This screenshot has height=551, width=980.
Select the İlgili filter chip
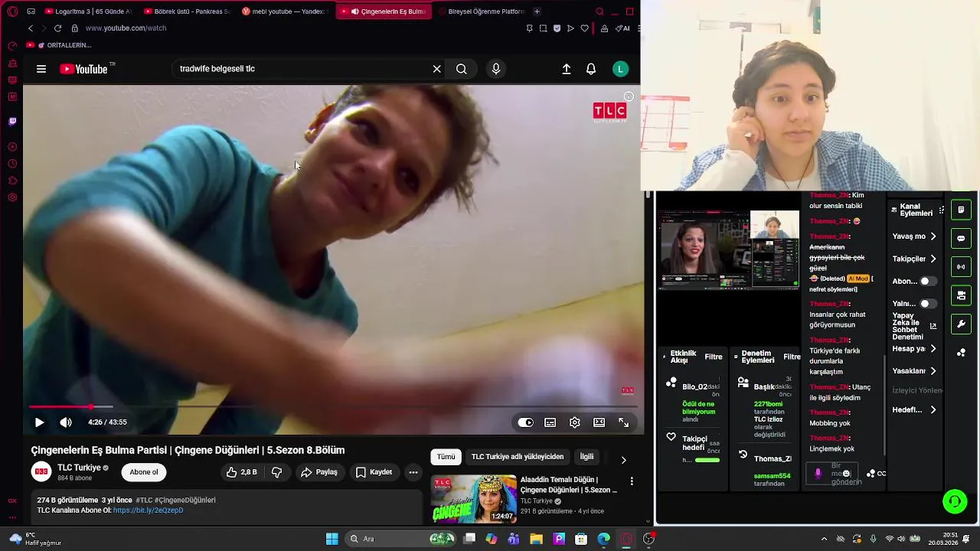(586, 457)
